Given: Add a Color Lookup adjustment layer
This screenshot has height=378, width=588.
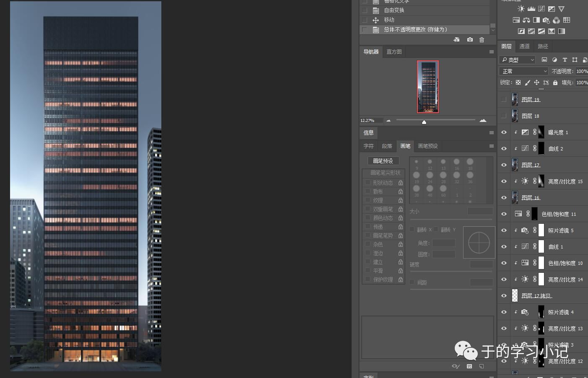Looking at the screenshot, I should pyautogui.click(x=567, y=20).
